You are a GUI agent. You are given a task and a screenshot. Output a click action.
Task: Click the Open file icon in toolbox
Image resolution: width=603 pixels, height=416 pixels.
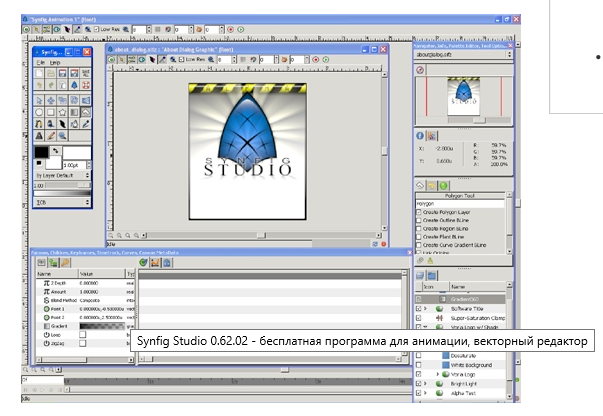tap(50, 73)
